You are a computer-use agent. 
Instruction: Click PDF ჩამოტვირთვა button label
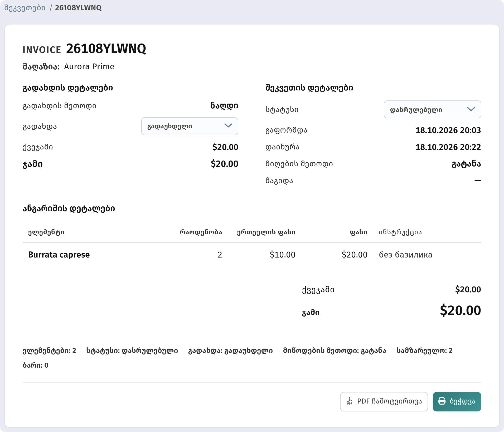click(x=389, y=401)
